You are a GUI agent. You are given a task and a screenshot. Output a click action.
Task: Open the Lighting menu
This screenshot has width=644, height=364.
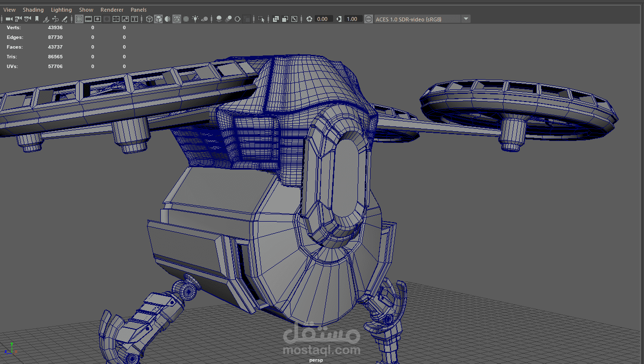61,10
